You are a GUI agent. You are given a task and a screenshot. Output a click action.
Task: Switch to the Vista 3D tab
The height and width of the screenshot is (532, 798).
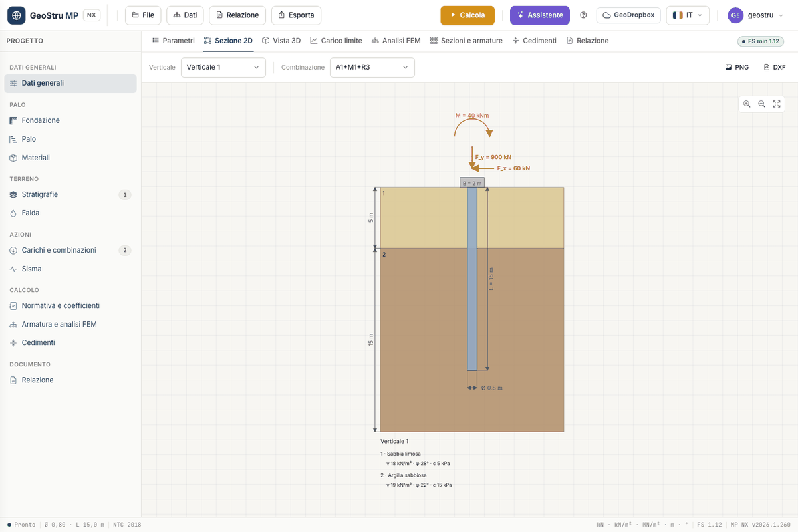point(281,41)
